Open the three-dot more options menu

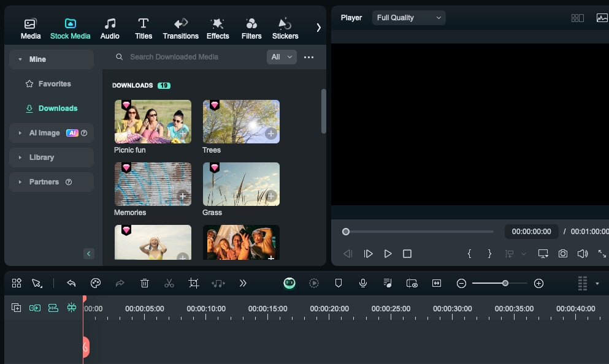click(x=308, y=57)
